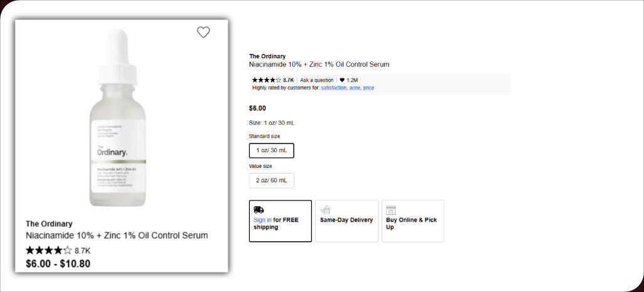644x292 pixels.
Task: Open the satisfaction rating link
Action: point(333,88)
